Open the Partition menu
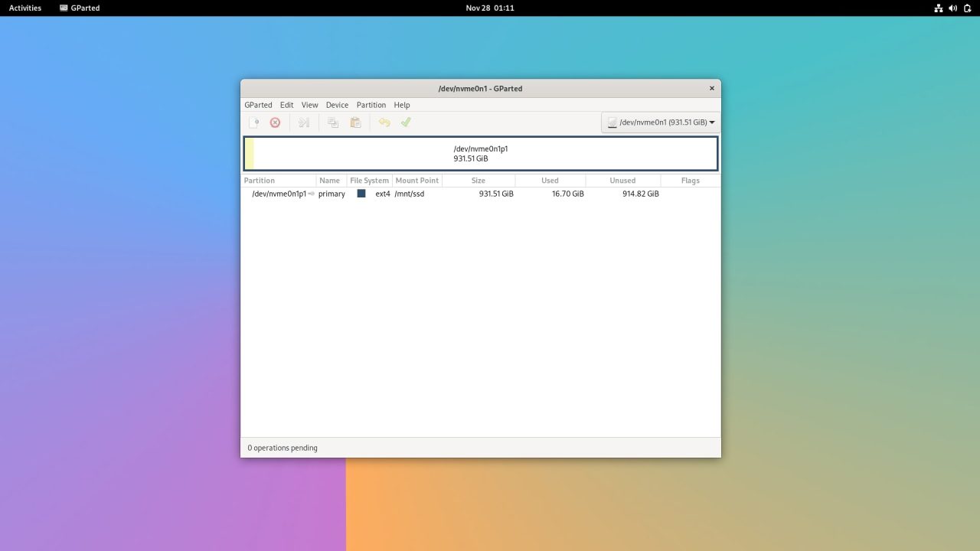 tap(371, 105)
